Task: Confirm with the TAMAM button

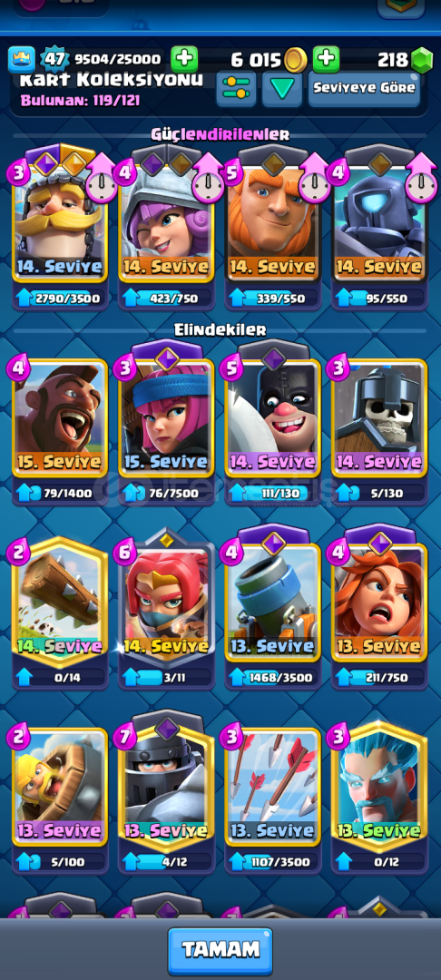Action: click(220, 950)
